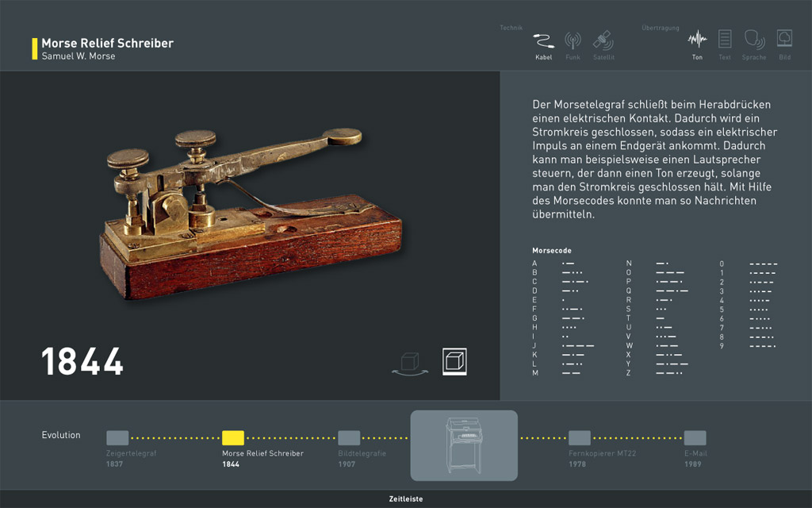Click the Technik category label

coord(511,28)
